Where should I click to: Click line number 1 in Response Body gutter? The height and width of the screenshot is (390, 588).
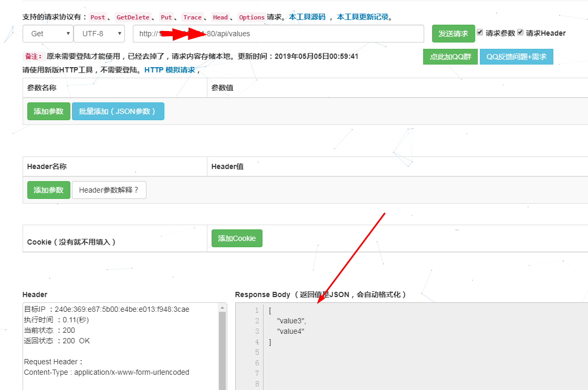click(x=257, y=310)
